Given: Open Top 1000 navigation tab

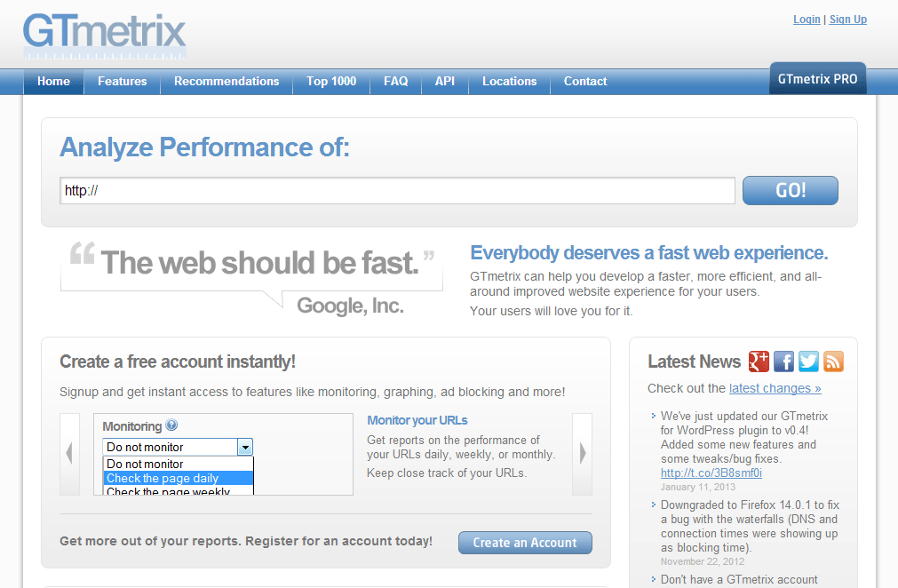Looking at the screenshot, I should pyautogui.click(x=331, y=82).
